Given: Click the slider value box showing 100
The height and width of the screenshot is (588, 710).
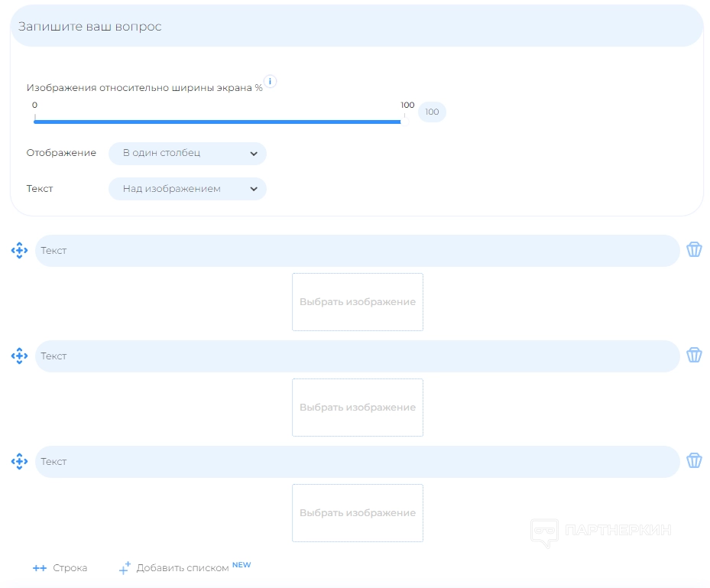Looking at the screenshot, I should [432, 112].
